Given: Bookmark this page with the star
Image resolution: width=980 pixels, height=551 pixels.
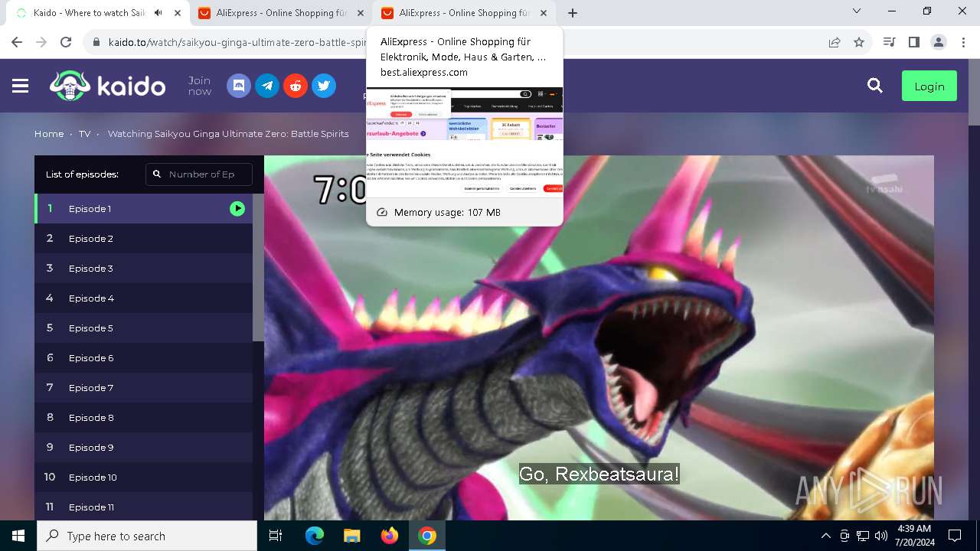Looking at the screenshot, I should point(859,42).
